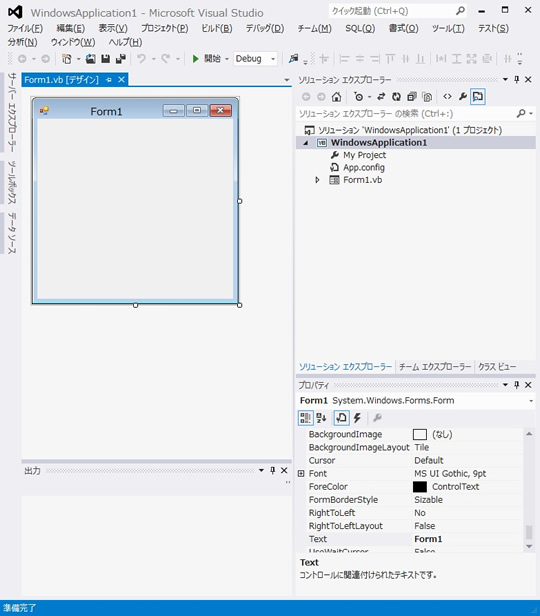
Task: Click the View Code icon in Solution Explorer
Action: (x=447, y=97)
